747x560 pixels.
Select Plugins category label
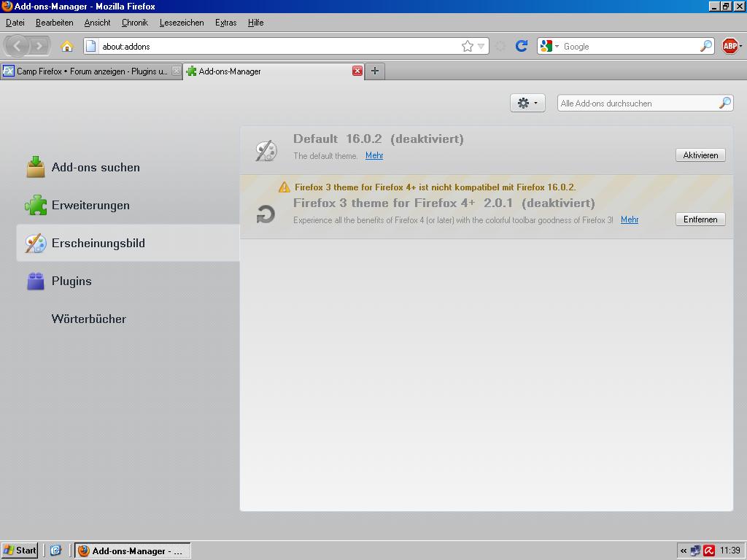[71, 281]
